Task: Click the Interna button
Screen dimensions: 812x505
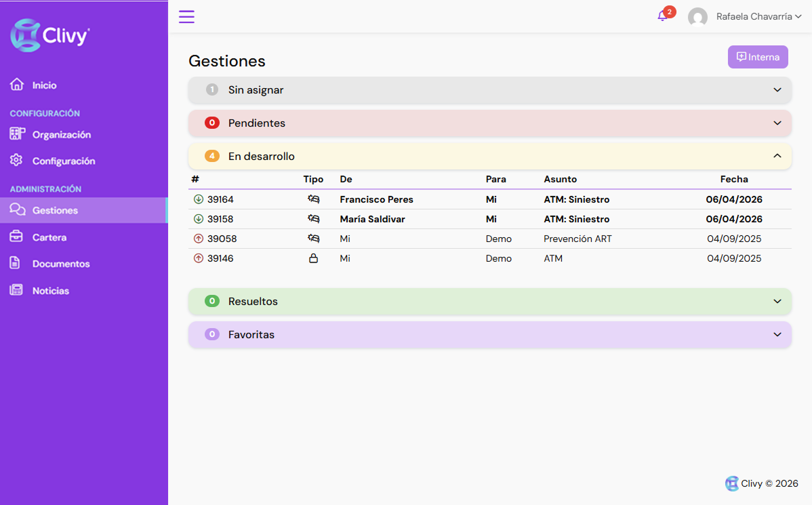Action: 758,57
